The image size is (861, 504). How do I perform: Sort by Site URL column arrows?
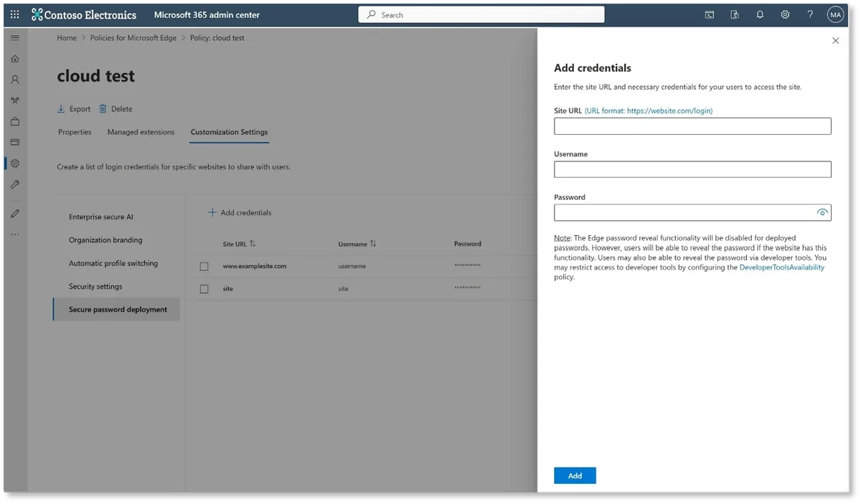(x=253, y=244)
